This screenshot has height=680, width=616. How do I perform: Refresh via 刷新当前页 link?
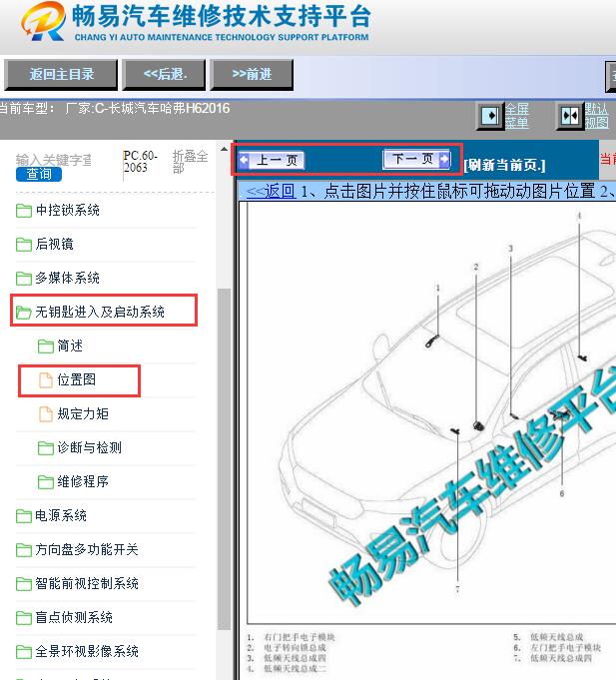coord(504,165)
